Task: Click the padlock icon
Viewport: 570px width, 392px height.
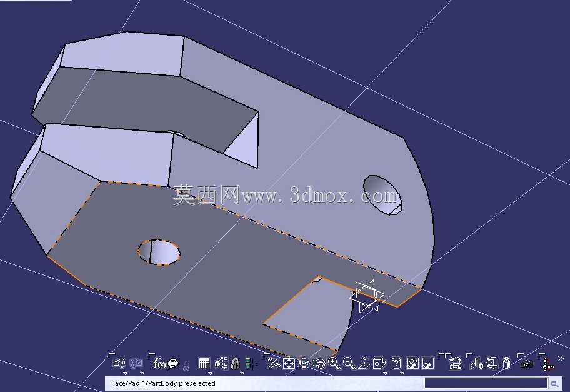Action: [235, 364]
